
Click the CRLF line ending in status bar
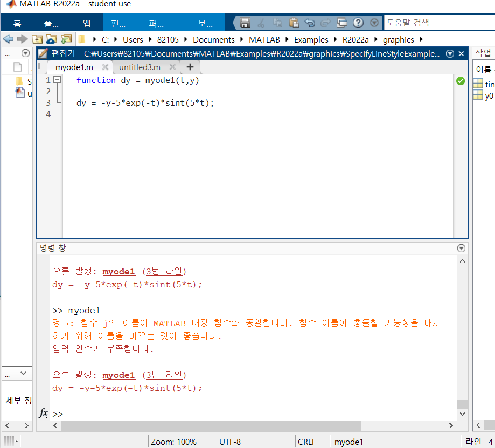306,442
